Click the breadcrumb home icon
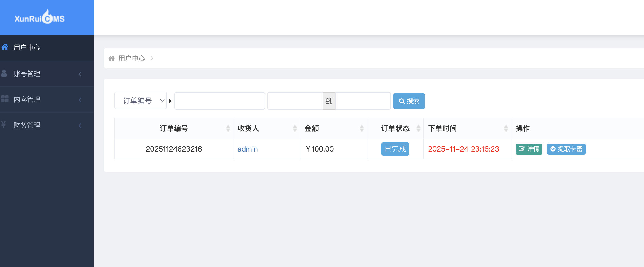This screenshot has width=644, height=267. [111, 58]
